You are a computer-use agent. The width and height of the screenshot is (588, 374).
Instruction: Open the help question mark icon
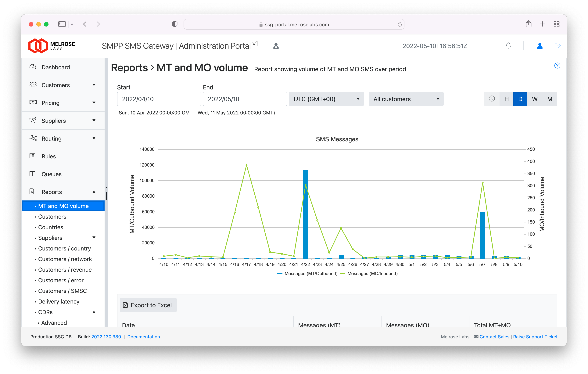pyautogui.click(x=557, y=66)
